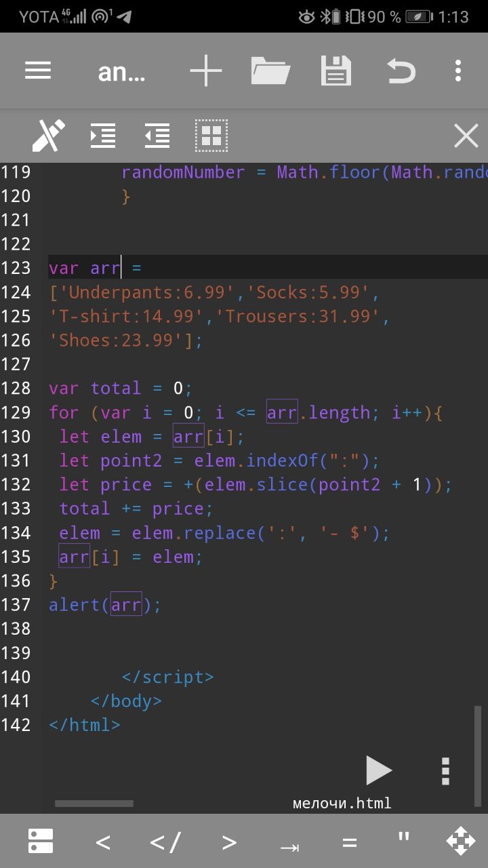This screenshot has width=488, height=868.
Task: Tap 'var total = 0;' on line 128
Action: coord(121,389)
